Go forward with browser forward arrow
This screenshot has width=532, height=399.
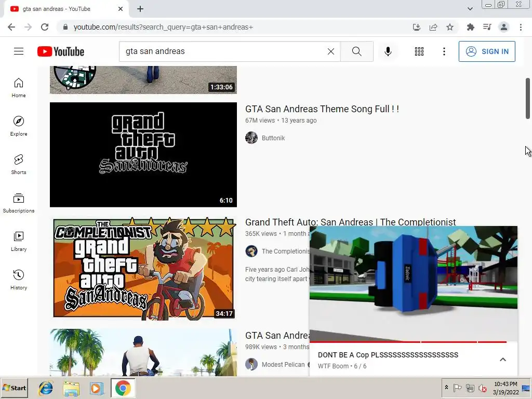click(28, 27)
